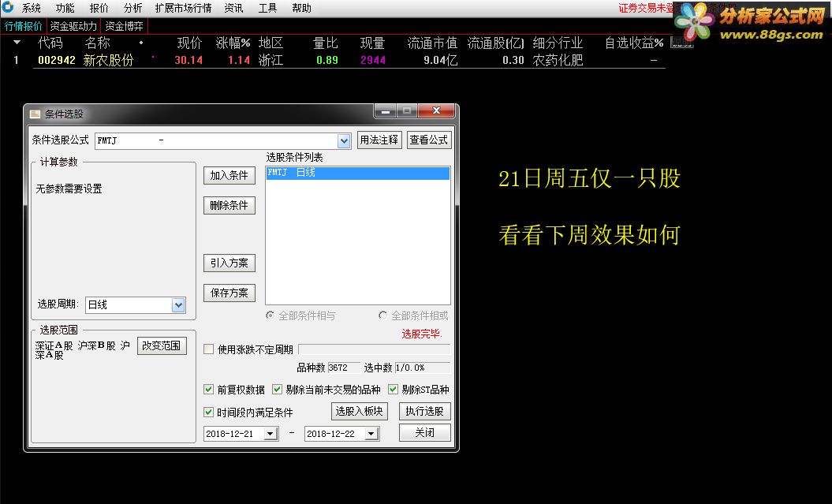Select the 全部条件相或 radio button
832x504 pixels.
click(382, 314)
